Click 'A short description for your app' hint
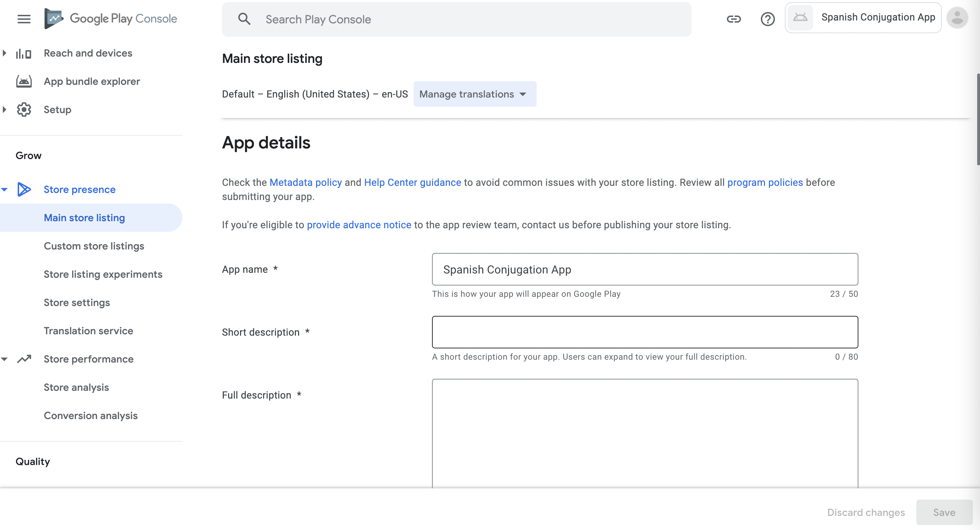The height and width of the screenshot is (530, 980). (x=589, y=357)
